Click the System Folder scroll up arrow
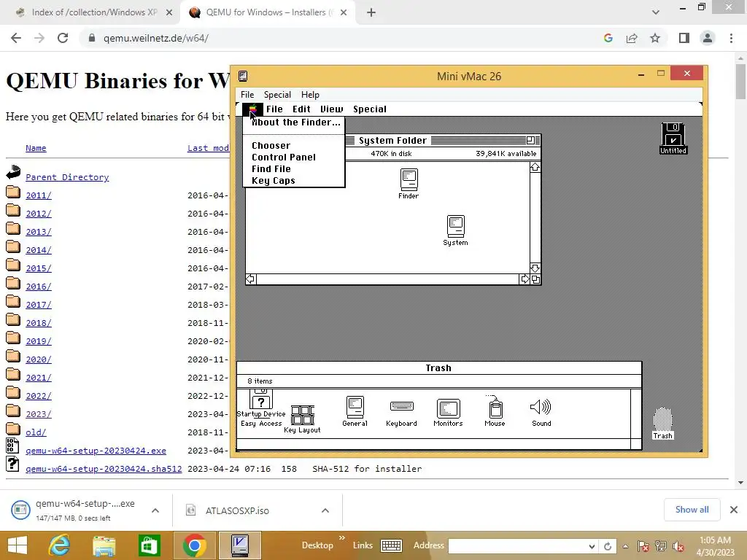 pos(535,167)
